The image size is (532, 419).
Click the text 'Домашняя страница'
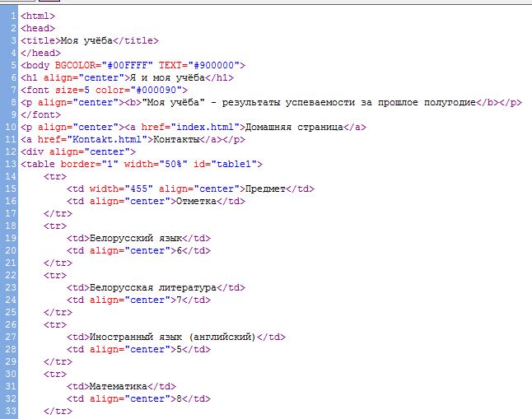tap(292, 127)
